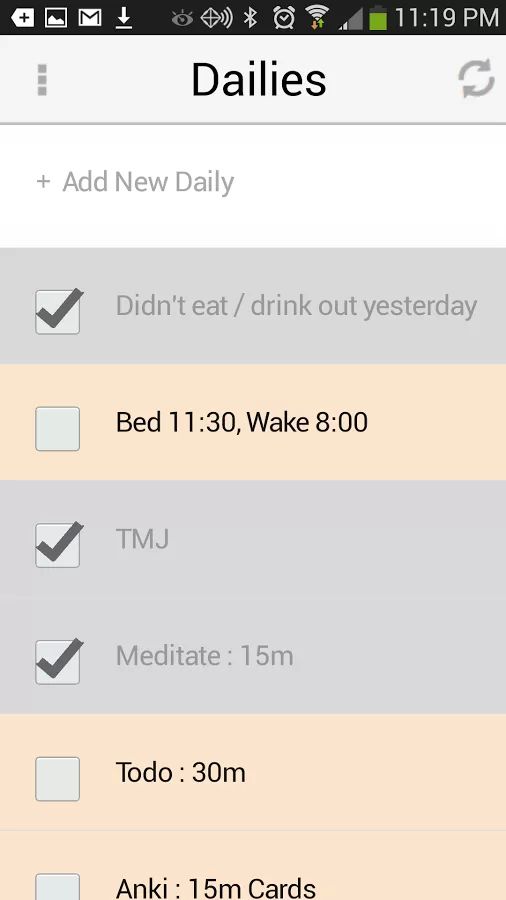Uncheck the TMJ daily checkbox
Viewport: 506px width, 900px height.
pos(57,545)
